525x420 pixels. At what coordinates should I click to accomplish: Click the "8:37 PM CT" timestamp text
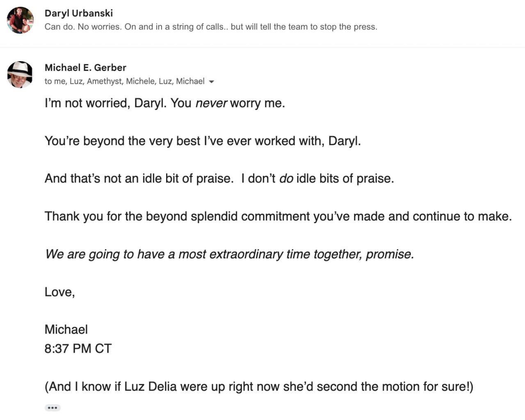coord(78,349)
